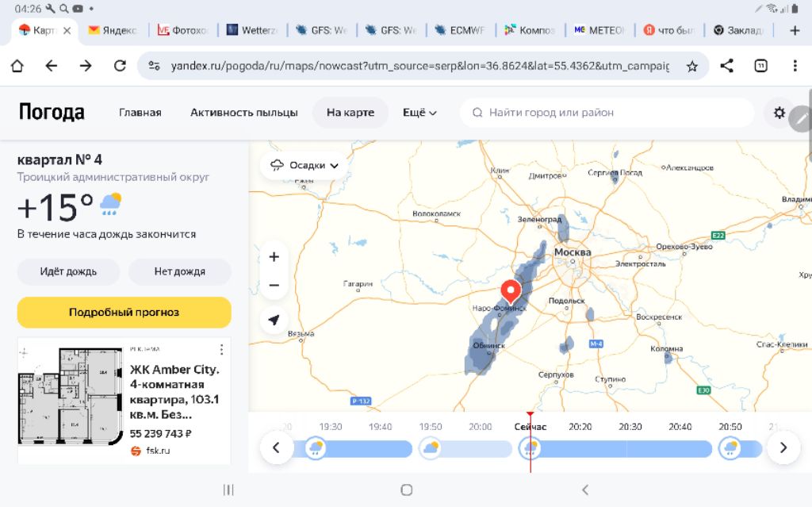The width and height of the screenshot is (812, 507).
Task: Go to browser home page
Action: click(17, 66)
